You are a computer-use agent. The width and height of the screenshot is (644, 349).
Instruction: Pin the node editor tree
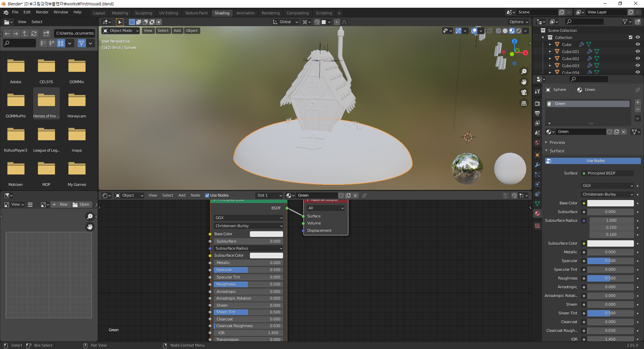pyautogui.click(x=364, y=195)
